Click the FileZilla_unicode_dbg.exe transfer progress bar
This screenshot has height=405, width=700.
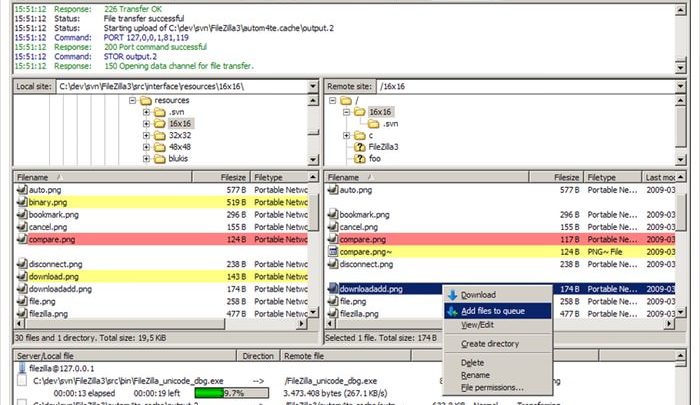(232, 393)
